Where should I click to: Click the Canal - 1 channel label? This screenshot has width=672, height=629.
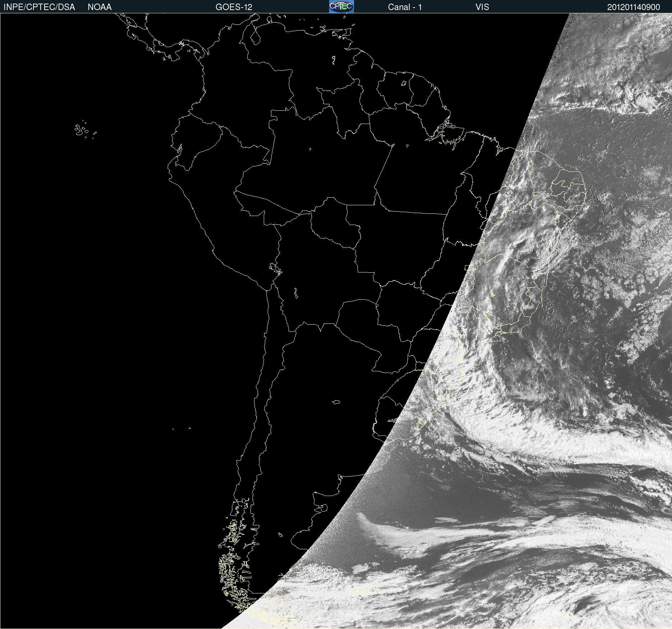pyautogui.click(x=405, y=7)
